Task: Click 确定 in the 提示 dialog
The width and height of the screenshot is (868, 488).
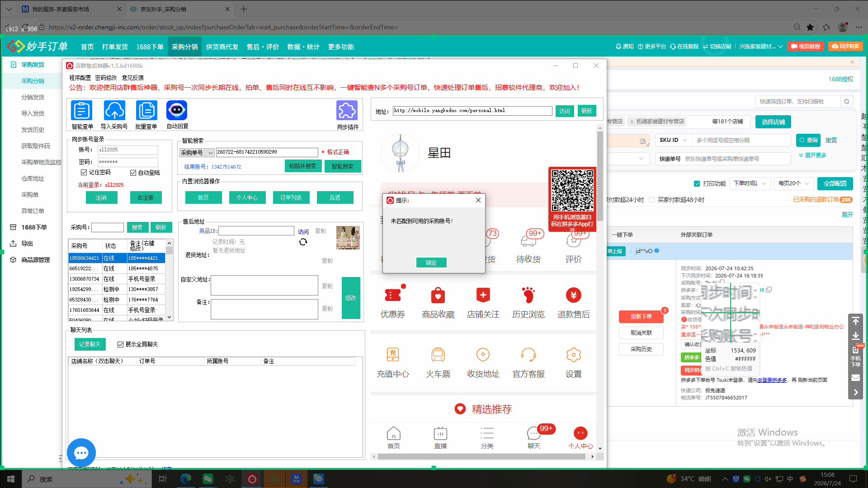Action: [x=431, y=263]
